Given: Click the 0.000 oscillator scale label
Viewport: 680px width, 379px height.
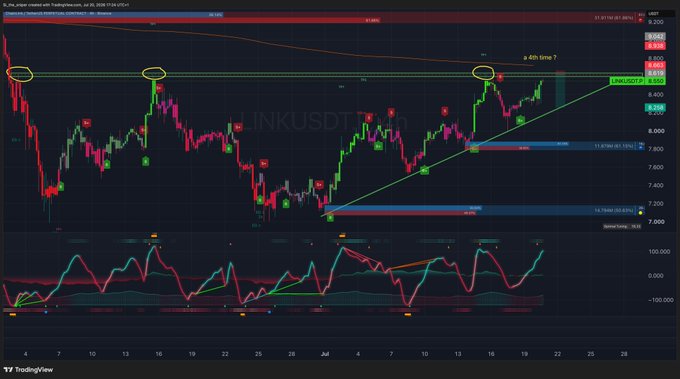Looking at the screenshot, I should [x=656, y=276].
